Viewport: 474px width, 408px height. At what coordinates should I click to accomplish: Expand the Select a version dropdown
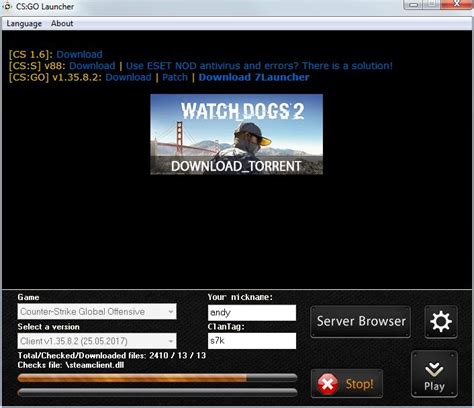(97, 341)
